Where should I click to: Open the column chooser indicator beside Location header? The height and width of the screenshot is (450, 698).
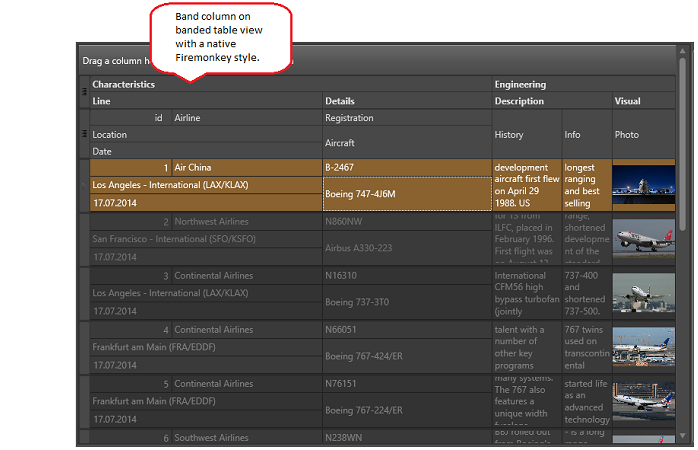(84, 134)
